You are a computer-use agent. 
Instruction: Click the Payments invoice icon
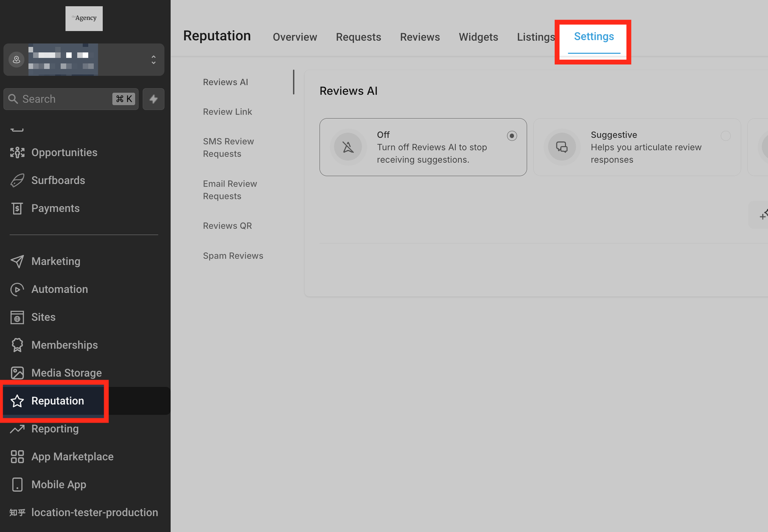(17, 208)
